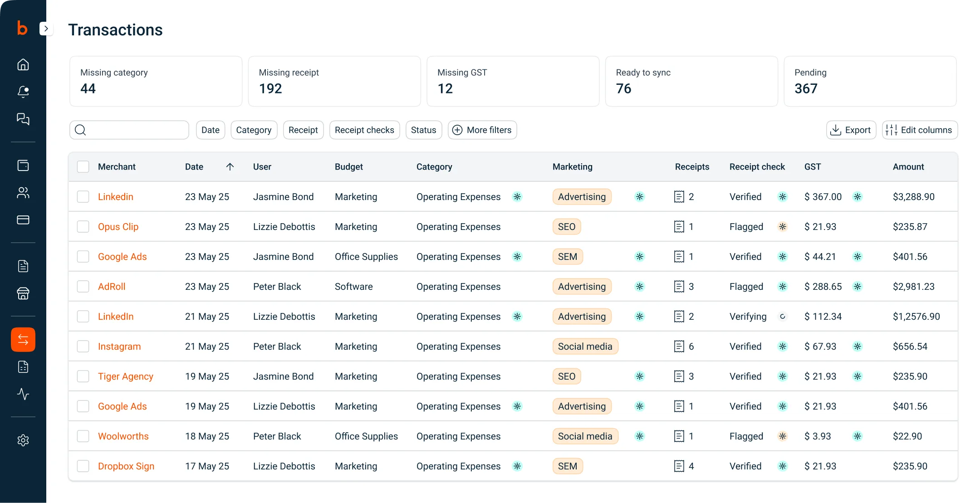Screen dimensions: 980x503
Task: Open settings using the gear icon
Action: (x=23, y=440)
